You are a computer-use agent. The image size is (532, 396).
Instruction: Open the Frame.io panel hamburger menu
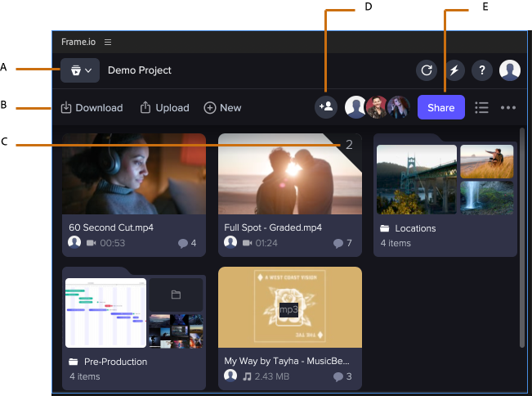coord(108,42)
